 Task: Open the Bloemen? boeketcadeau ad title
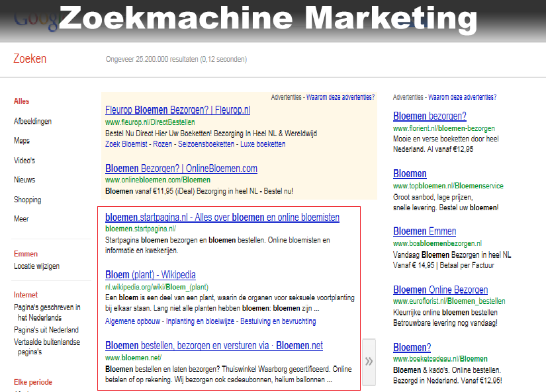pyautogui.click(x=412, y=347)
